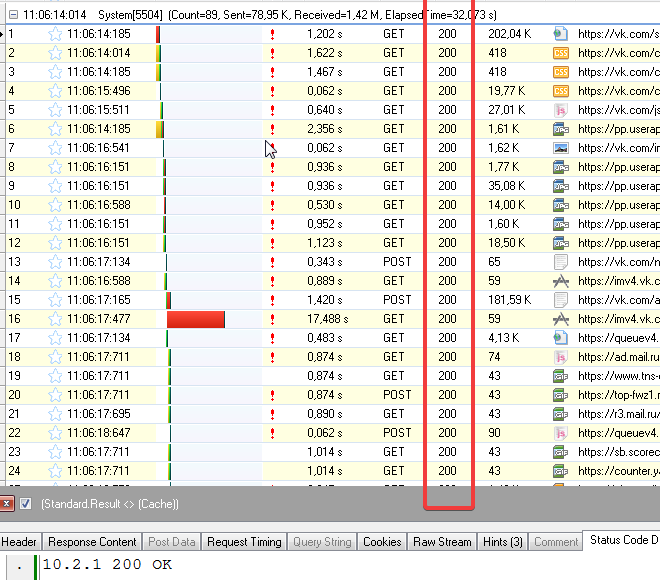Click the JS file icon on row 5
Screen dimensions: 660x580
point(561,110)
